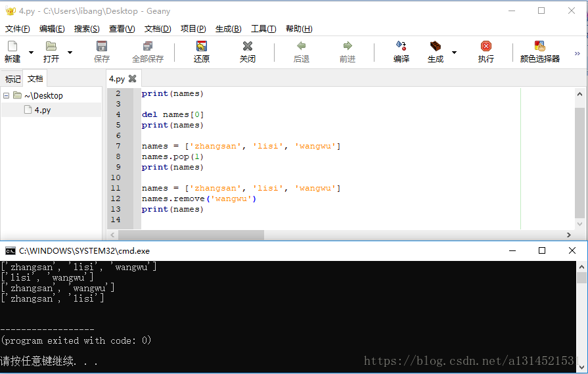Click the editor scroll down arrow
The width and height of the screenshot is (588, 374).
(579, 224)
